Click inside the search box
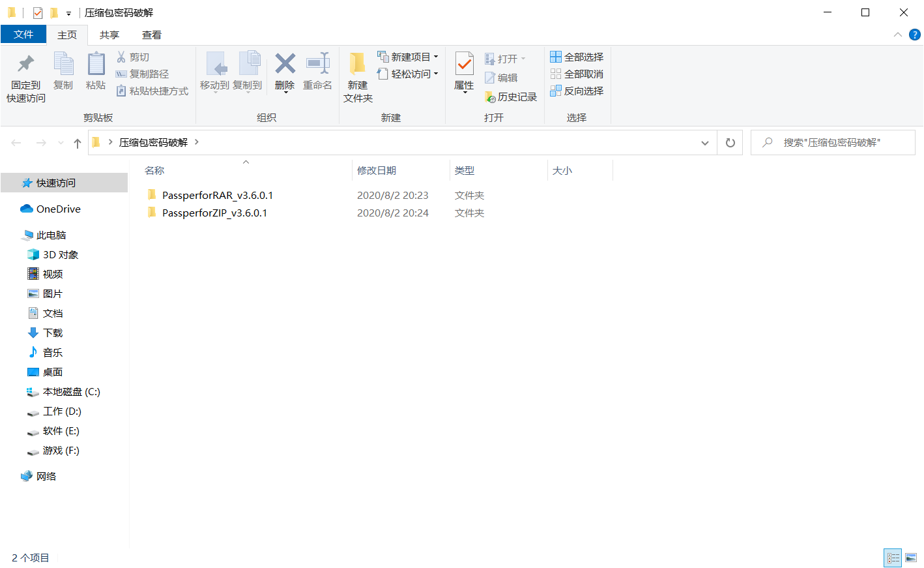 click(833, 142)
